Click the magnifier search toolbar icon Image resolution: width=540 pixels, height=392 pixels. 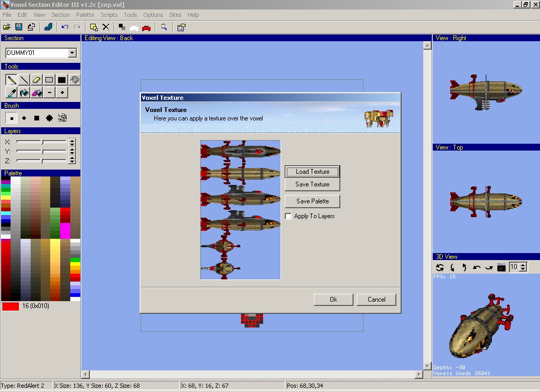coord(164,27)
